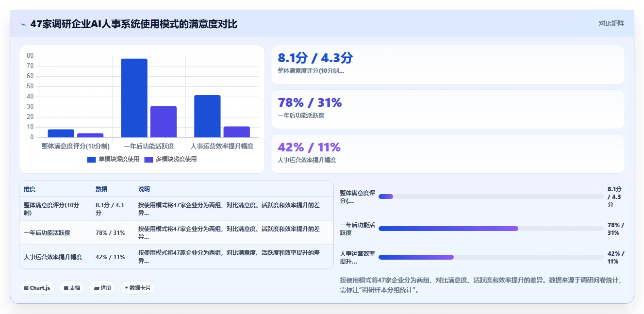The height and width of the screenshot is (314, 644).
Task: Click the 42% / 11% data card
Action: [x=447, y=154]
